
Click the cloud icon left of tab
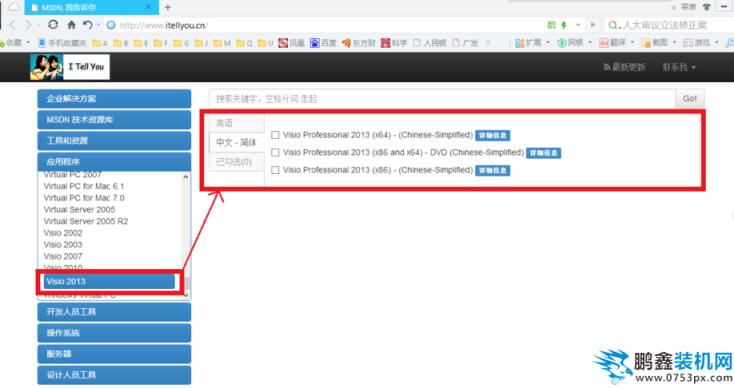click(14, 7)
